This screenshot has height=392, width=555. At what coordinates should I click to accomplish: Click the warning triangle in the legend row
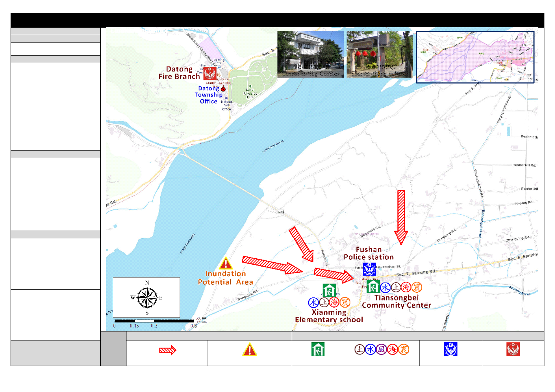tap(250, 349)
